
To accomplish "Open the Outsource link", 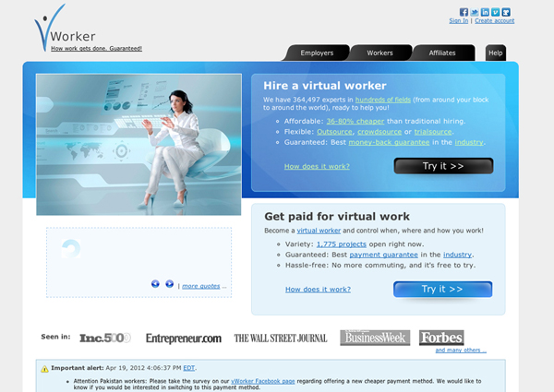I will 334,132.
